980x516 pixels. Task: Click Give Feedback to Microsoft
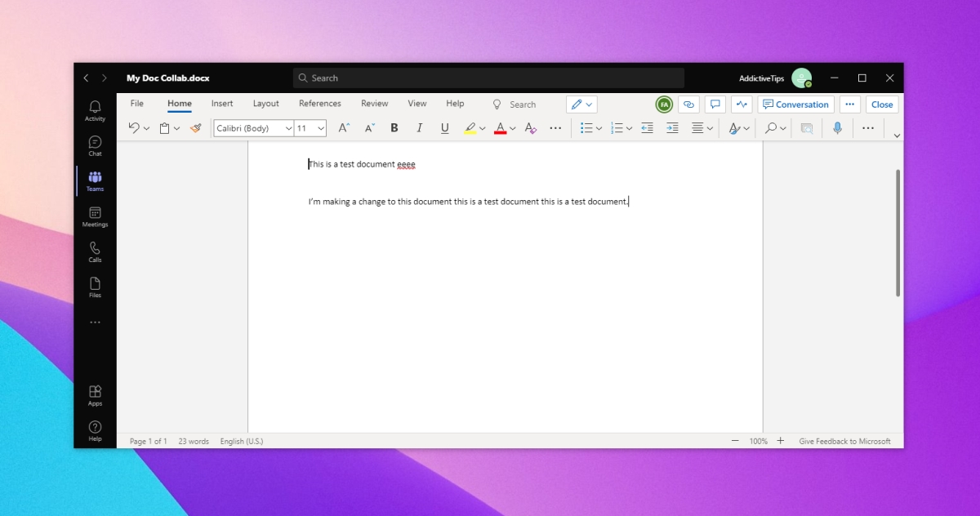click(x=844, y=441)
